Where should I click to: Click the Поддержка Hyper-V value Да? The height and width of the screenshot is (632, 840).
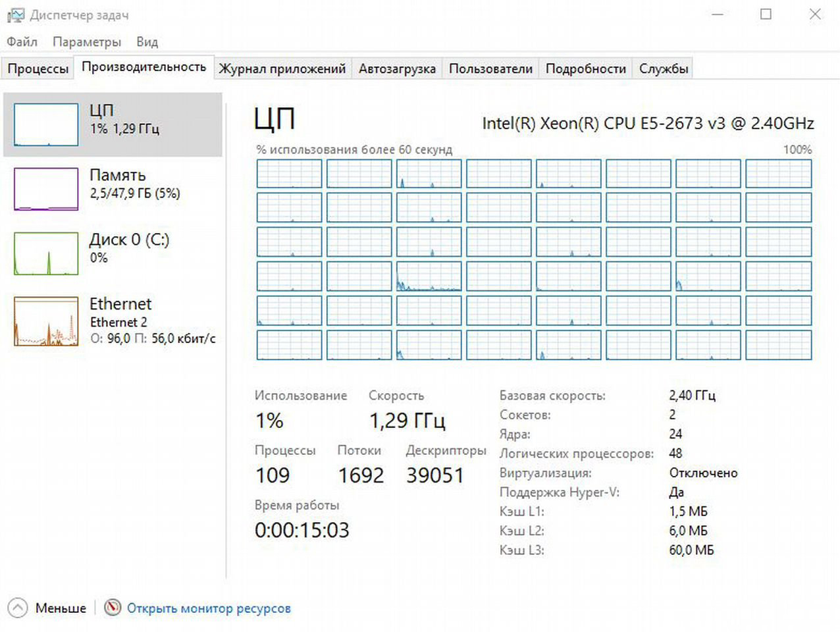click(677, 492)
